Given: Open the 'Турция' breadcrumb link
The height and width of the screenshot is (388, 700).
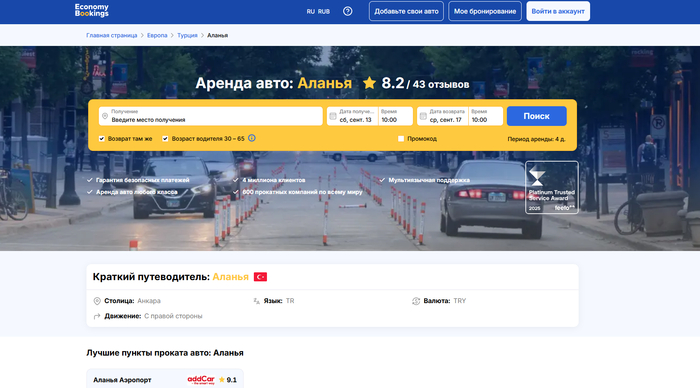Looking at the screenshot, I should (x=187, y=35).
